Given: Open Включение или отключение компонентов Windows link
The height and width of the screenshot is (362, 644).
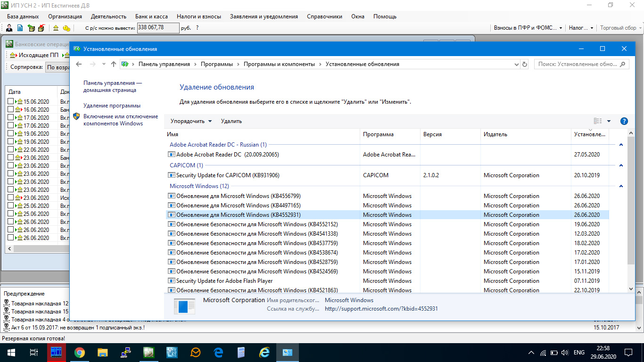Looking at the screenshot, I should [121, 120].
